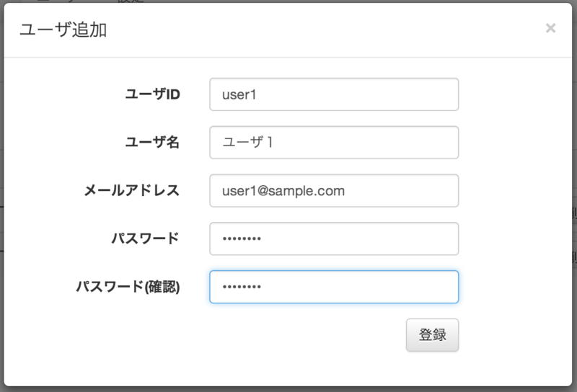Screen dimensions: 577x392
Task: Click blank header area beside the dialog title
Action: (325, 30)
